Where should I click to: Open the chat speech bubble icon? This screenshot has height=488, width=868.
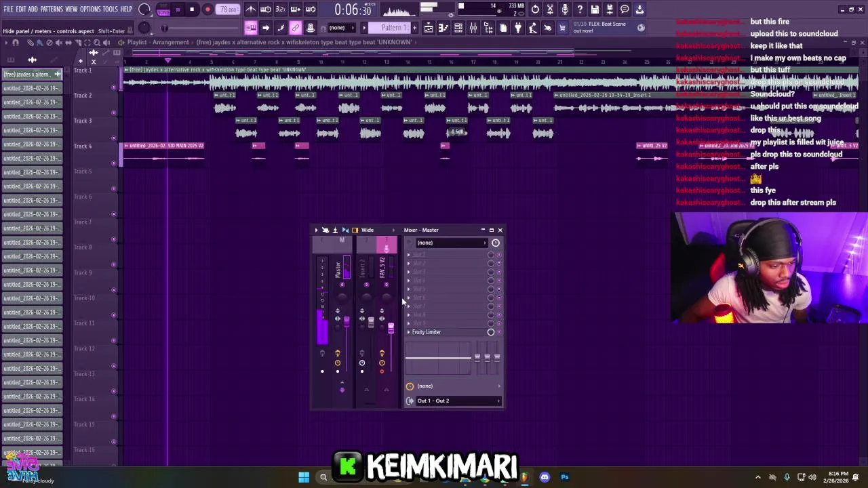point(625,9)
